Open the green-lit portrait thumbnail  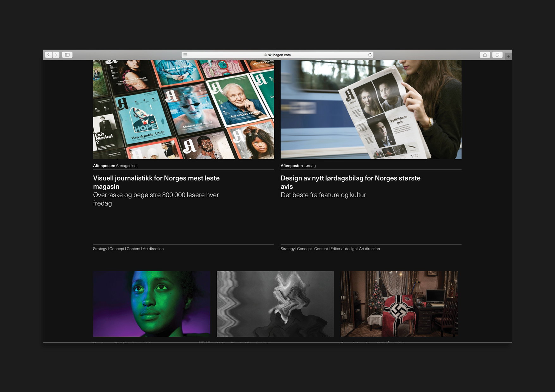click(152, 304)
